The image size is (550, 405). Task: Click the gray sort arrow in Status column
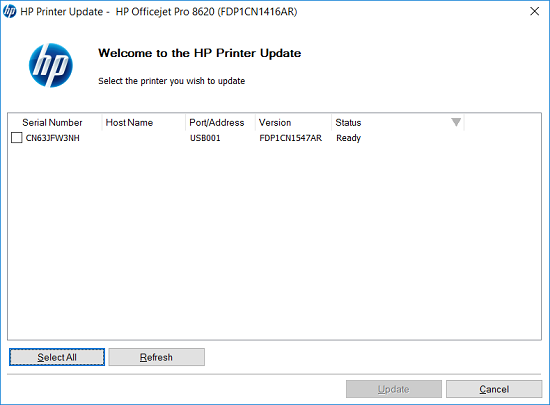[456, 122]
